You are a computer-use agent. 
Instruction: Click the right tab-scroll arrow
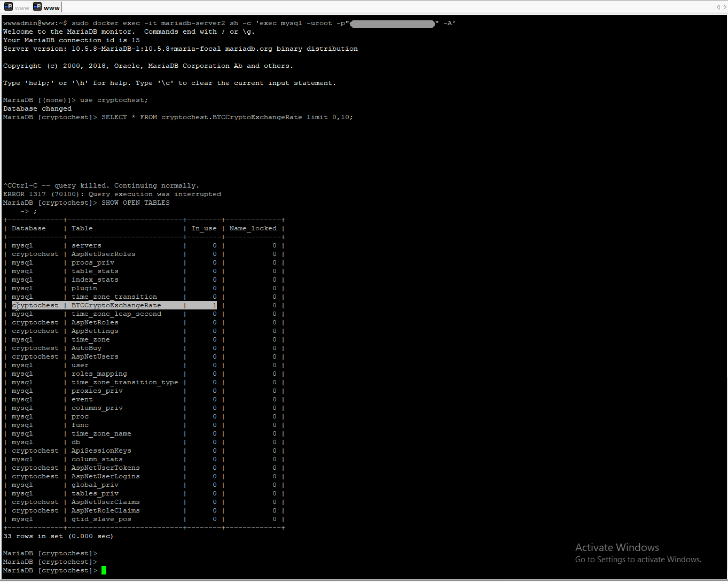724,7
